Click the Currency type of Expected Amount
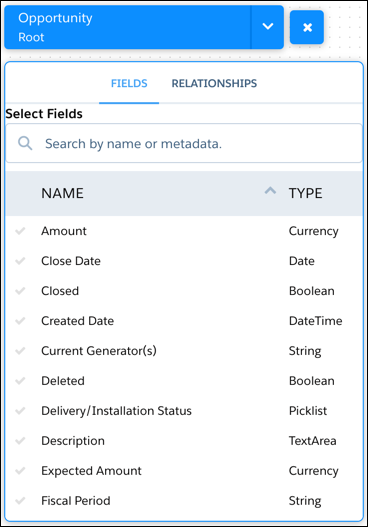The image size is (368, 527). click(x=314, y=471)
